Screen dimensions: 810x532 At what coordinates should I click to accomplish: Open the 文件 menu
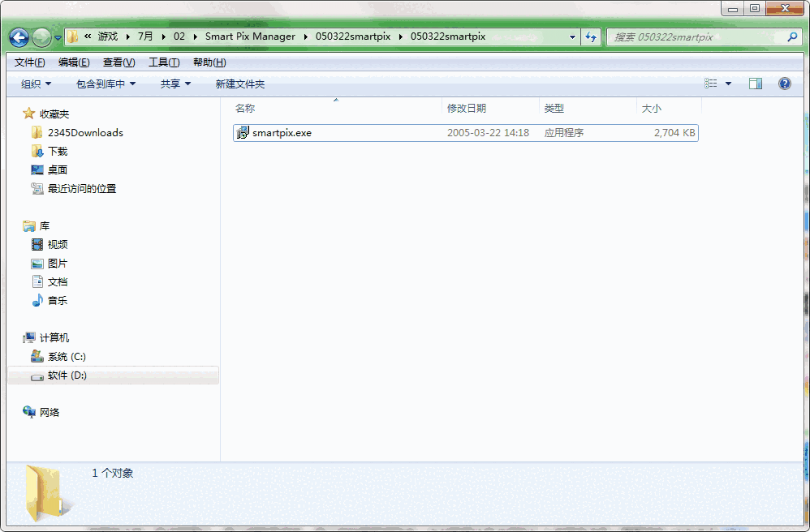pyautogui.click(x=27, y=62)
